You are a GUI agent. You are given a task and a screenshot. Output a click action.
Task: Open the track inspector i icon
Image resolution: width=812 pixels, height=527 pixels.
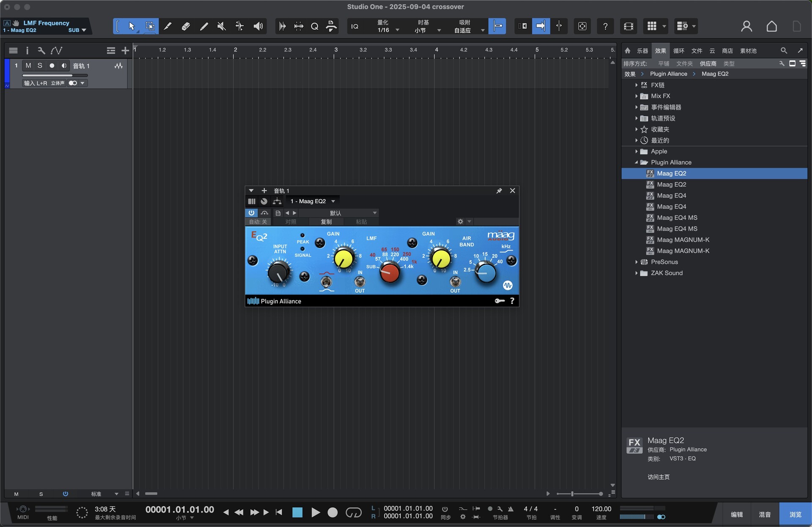(x=27, y=51)
